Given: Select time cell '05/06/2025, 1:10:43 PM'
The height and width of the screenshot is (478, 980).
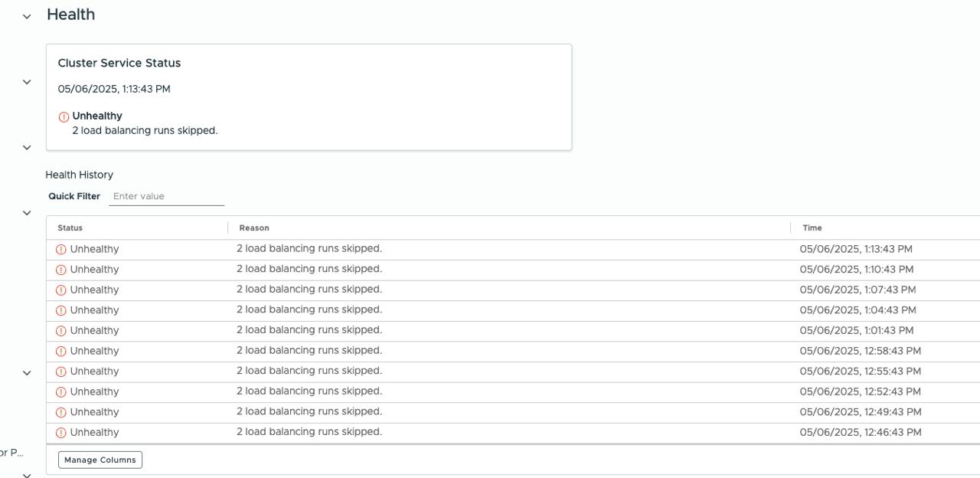Looking at the screenshot, I should 857,270.
